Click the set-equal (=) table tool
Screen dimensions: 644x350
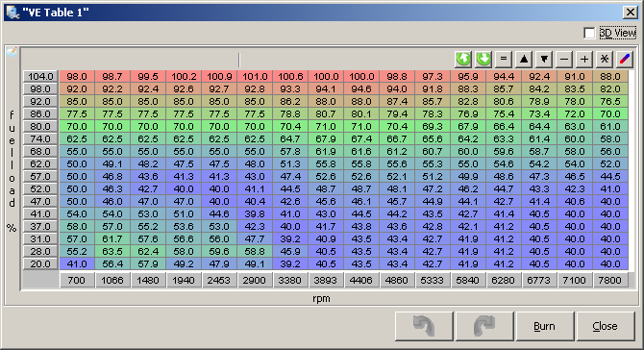coord(504,60)
